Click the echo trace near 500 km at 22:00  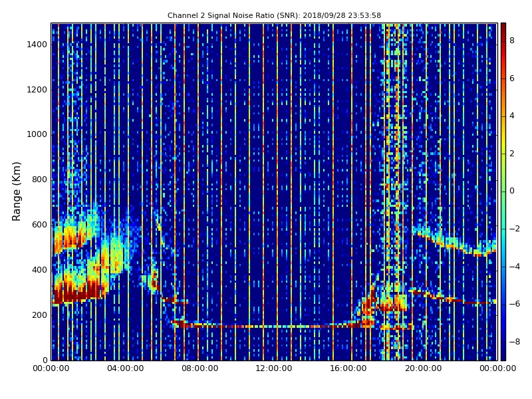coord(460,247)
